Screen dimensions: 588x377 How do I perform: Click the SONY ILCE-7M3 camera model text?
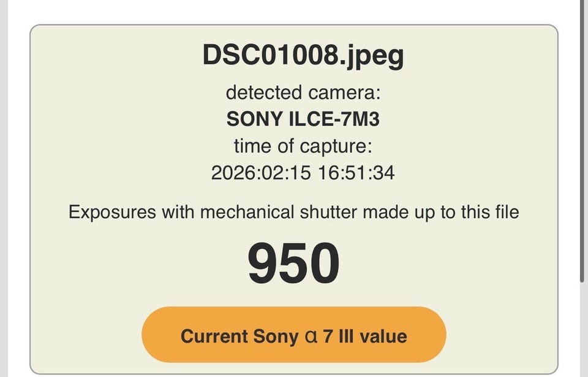pyautogui.click(x=303, y=118)
